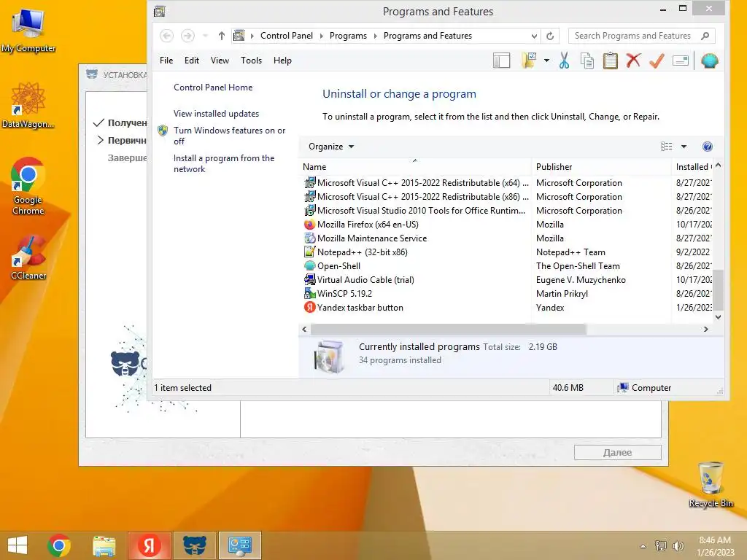Click Install a program from the network
Screen dimensions: 747x560
[224, 163]
